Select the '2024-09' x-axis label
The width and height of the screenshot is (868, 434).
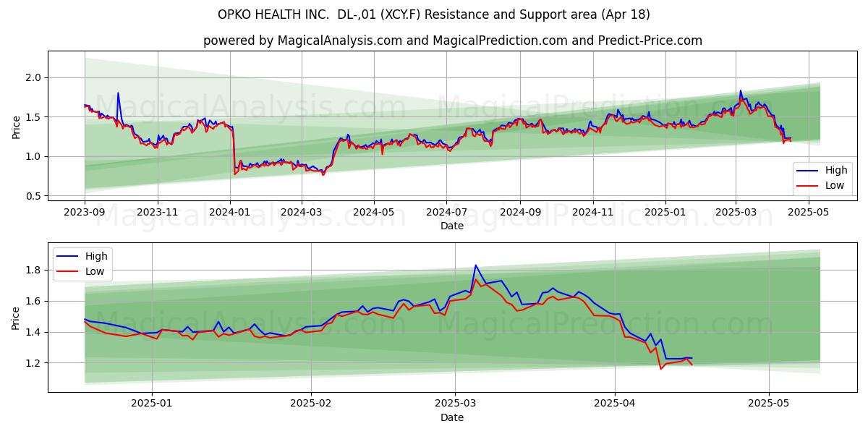(520, 213)
